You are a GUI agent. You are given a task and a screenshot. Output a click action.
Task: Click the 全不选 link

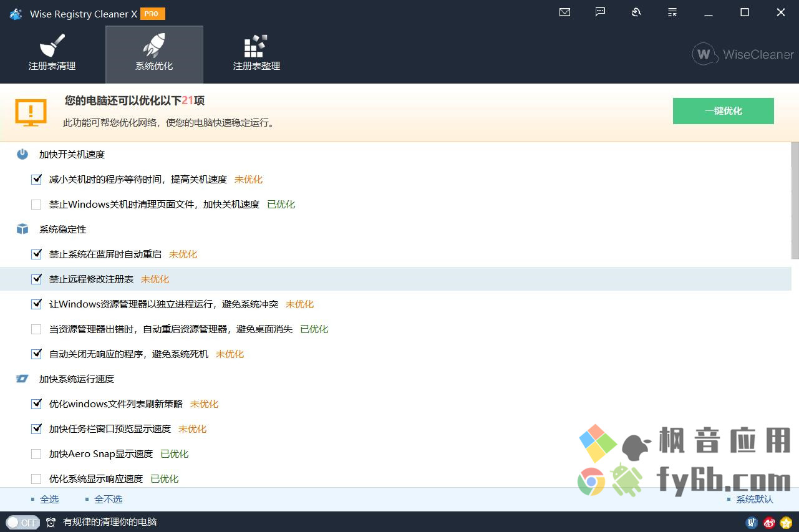108,500
